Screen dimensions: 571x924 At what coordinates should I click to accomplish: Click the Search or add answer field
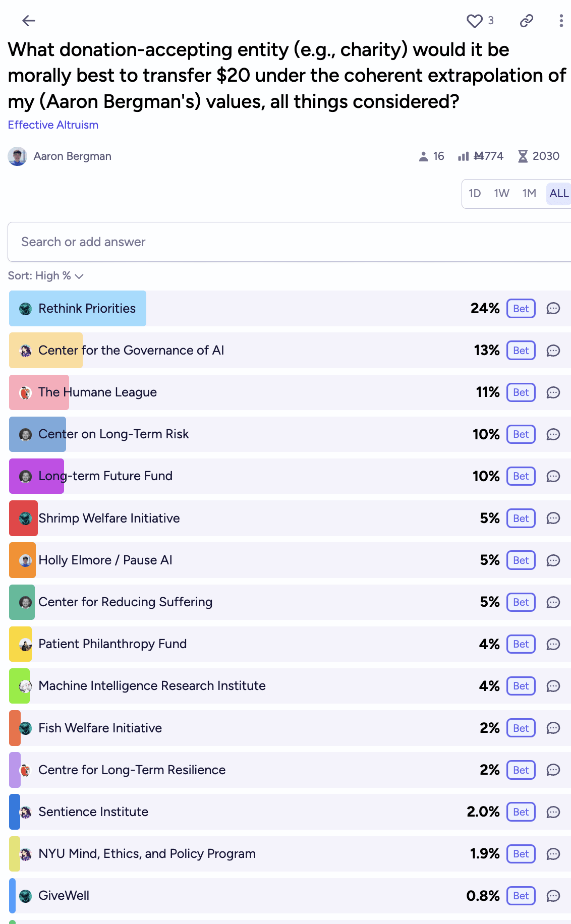tap(289, 242)
